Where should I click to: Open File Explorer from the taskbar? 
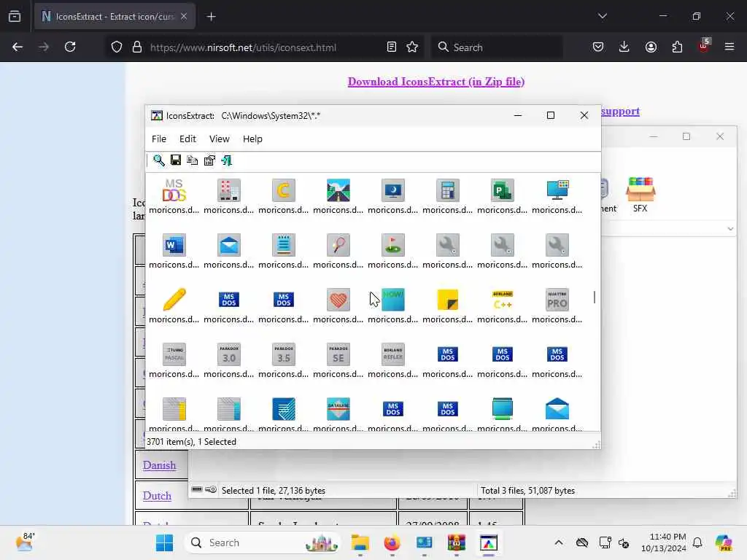[360, 542]
